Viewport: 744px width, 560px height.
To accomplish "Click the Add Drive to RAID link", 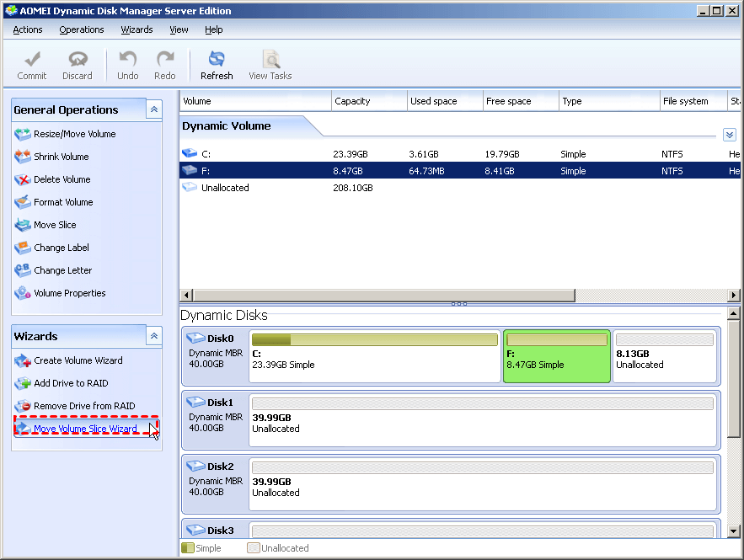I will 71,383.
